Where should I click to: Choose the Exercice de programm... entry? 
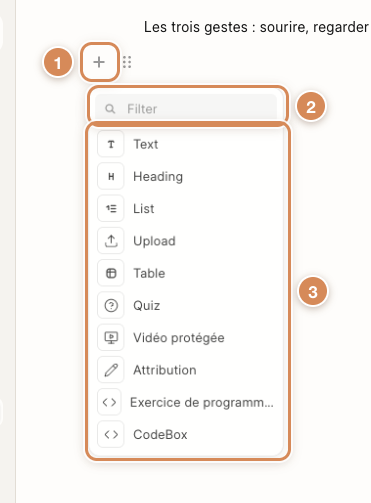pos(187,402)
